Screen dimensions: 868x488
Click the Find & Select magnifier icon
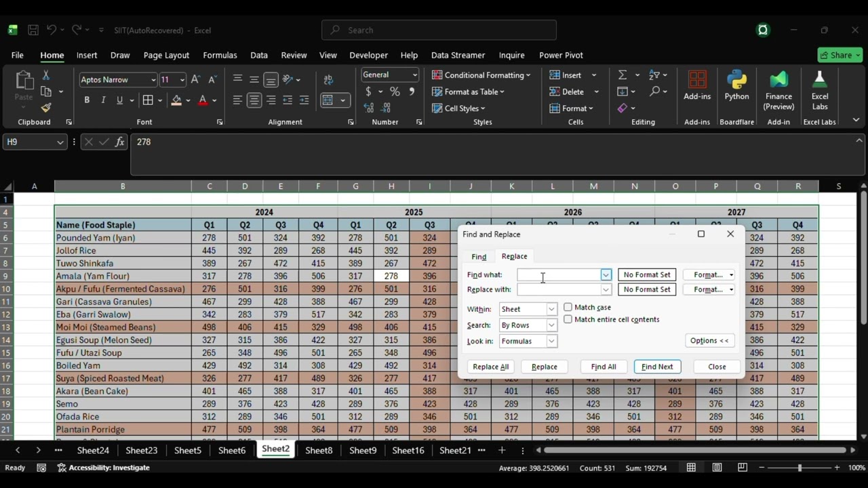[654, 91]
